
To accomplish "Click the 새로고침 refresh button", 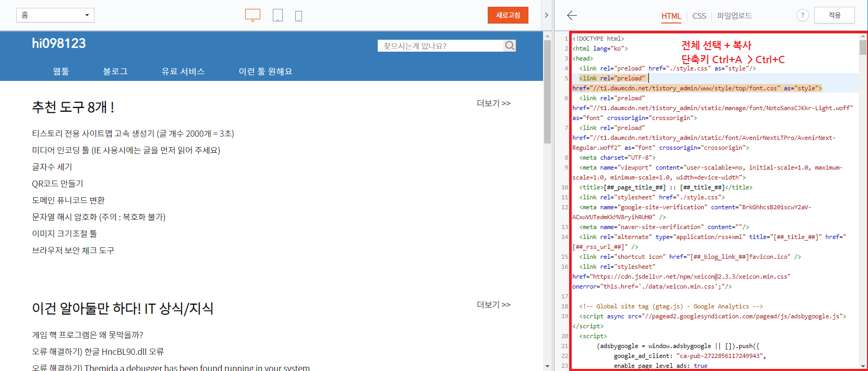I will (x=508, y=15).
